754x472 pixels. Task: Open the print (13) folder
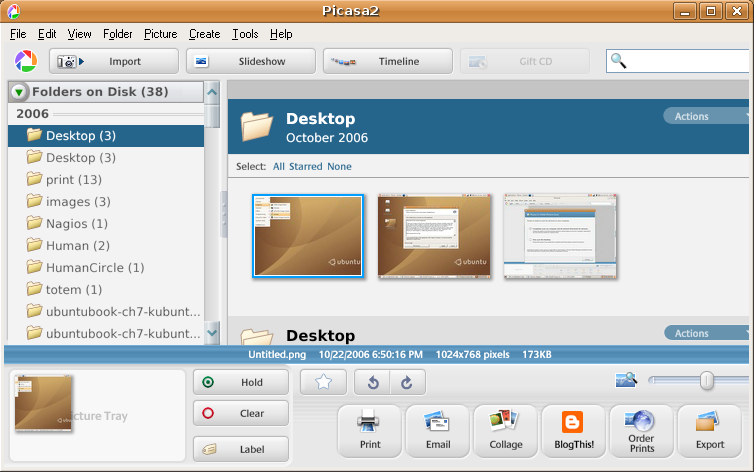[106, 180]
